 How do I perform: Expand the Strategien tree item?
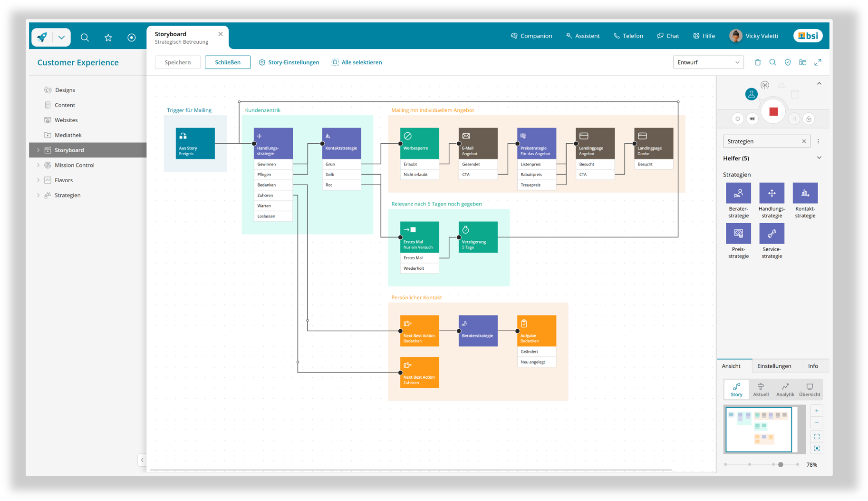click(39, 195)
